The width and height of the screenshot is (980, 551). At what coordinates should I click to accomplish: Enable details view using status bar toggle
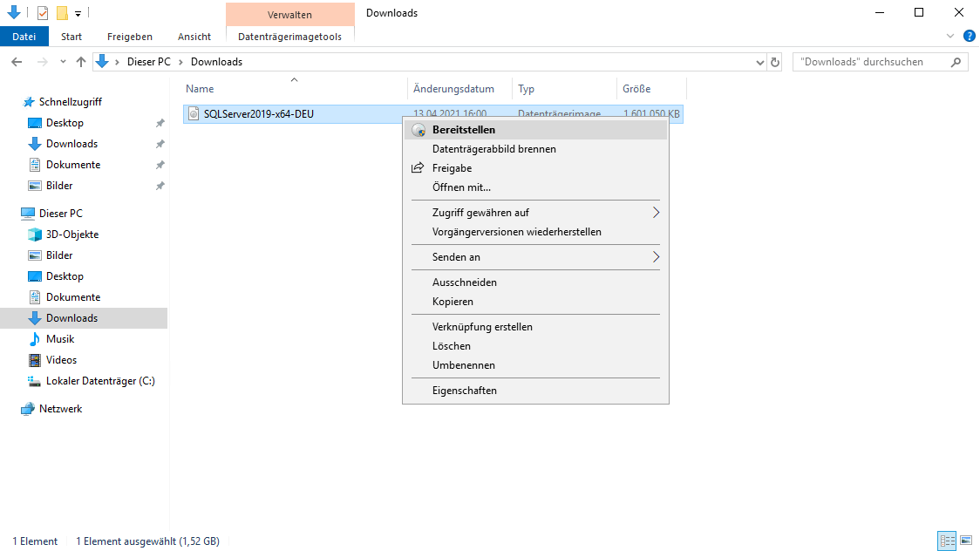click(x=947, y=541)
